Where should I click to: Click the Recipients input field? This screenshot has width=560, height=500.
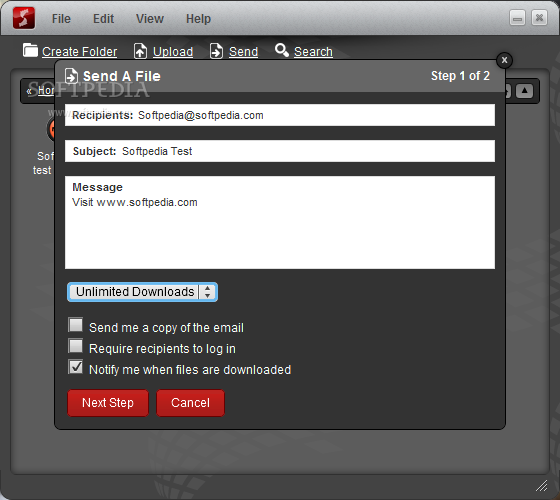coord(280,115)
